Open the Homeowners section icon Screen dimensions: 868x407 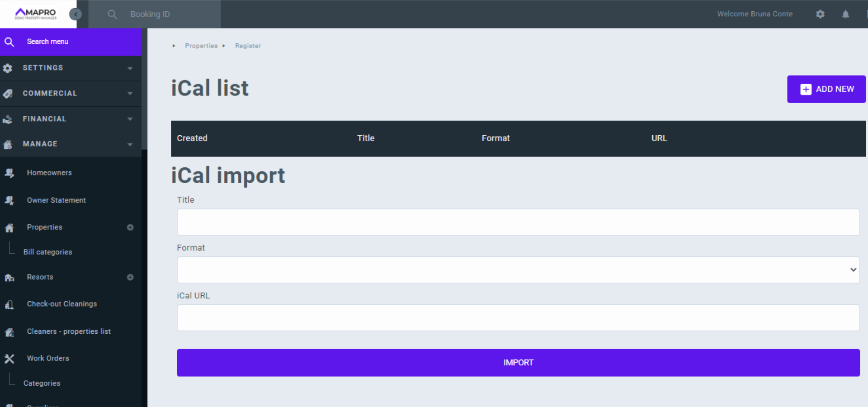click(9, 173)
